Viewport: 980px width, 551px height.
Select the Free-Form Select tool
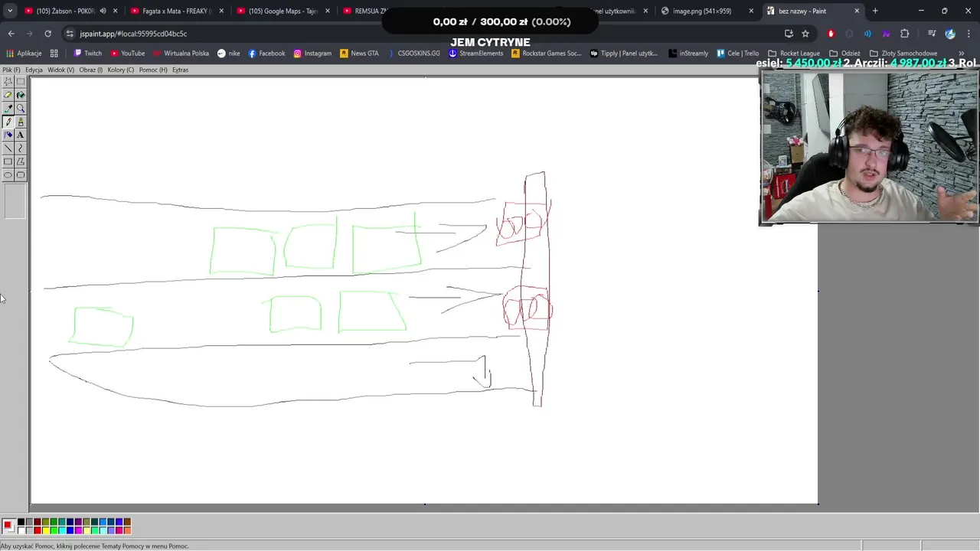tap(8, 82)
